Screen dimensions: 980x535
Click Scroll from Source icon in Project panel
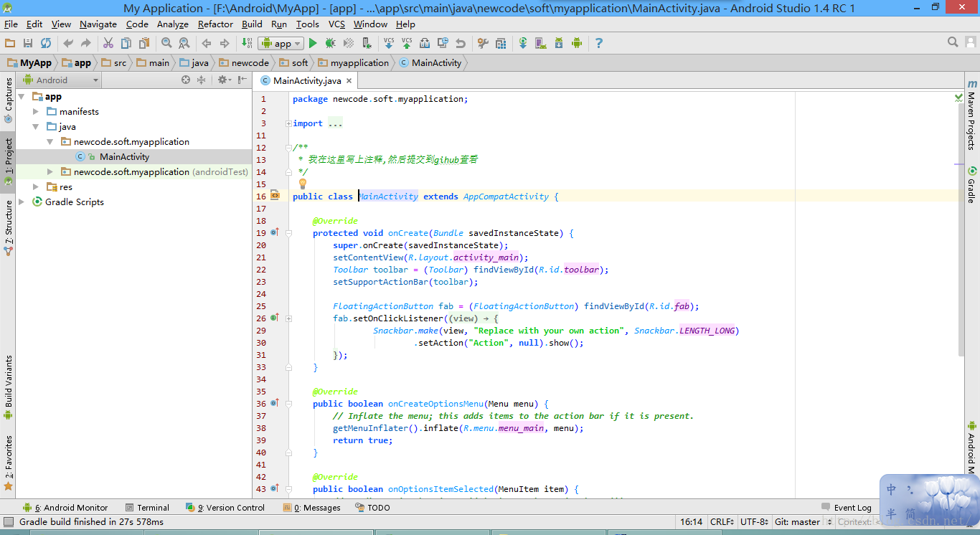(x=186, y=80)
